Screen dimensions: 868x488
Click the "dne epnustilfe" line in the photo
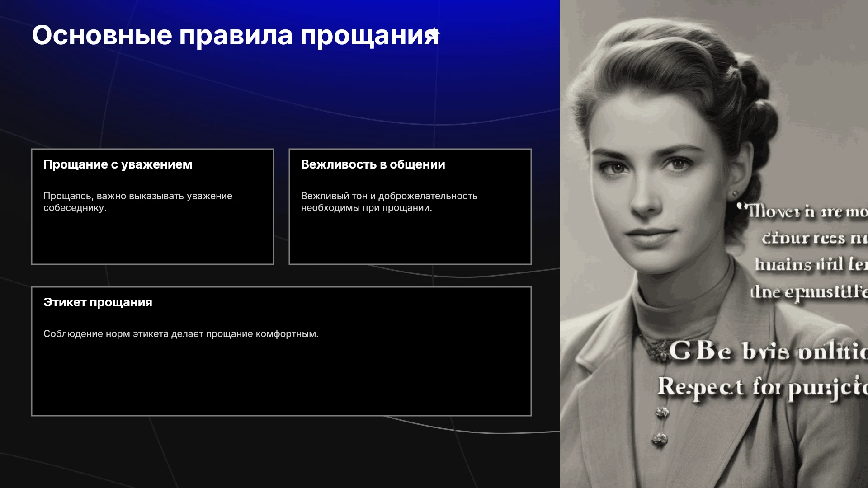pyautogui.click(x=809, y=292)
